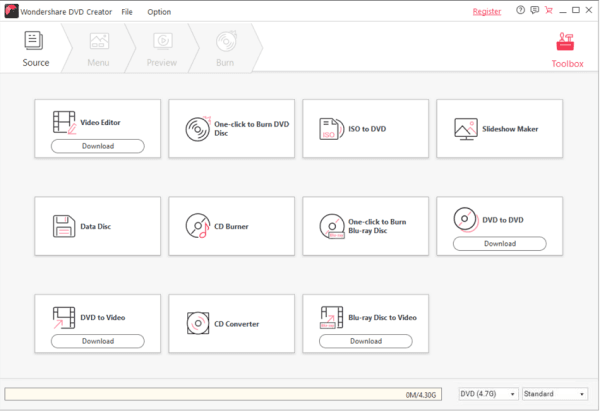Image resolution: width=600 pixels, height=411 pixels.
Task: Click the CD Converter label
Action: [x=236, y=324]
